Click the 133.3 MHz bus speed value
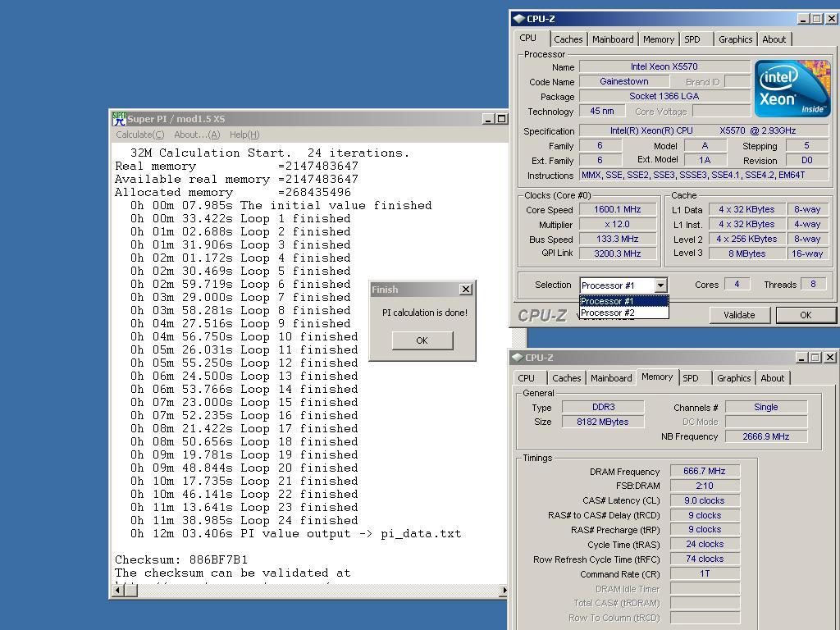 tap(618, 239)
